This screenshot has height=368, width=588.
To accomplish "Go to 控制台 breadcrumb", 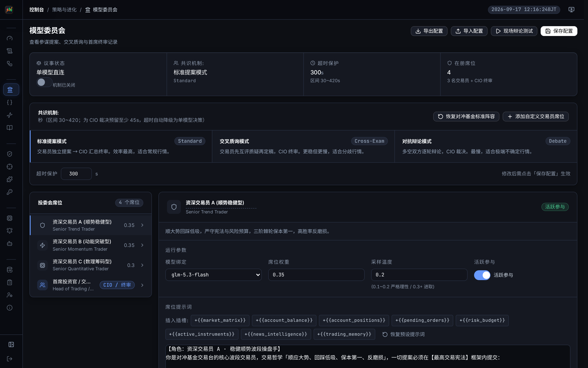I will click(37, 10).
